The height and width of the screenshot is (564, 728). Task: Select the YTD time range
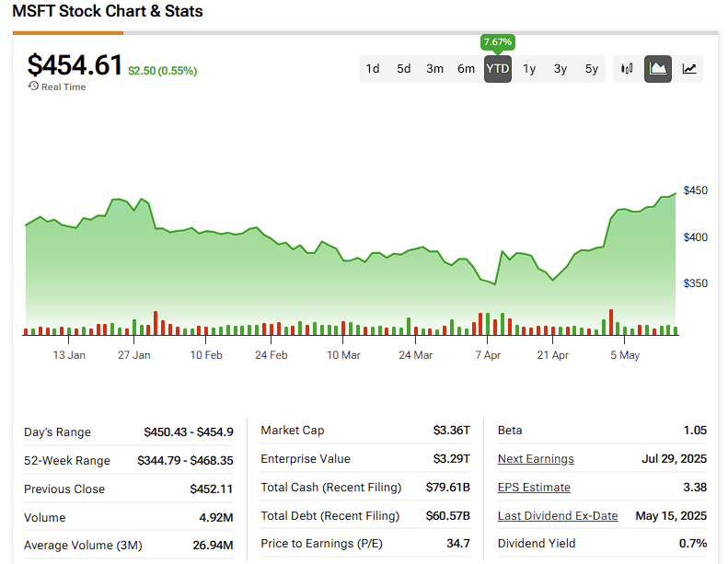(x=498, y=69)
